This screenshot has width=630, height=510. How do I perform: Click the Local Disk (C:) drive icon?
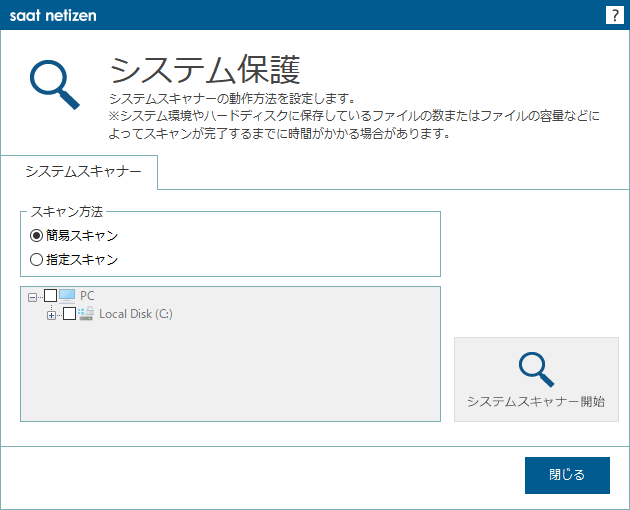86,313
